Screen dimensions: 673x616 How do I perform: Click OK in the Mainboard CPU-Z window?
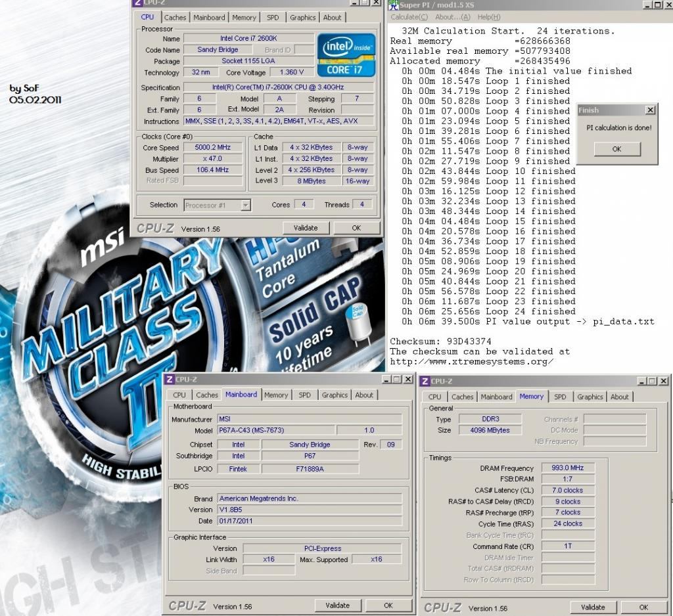388,605
